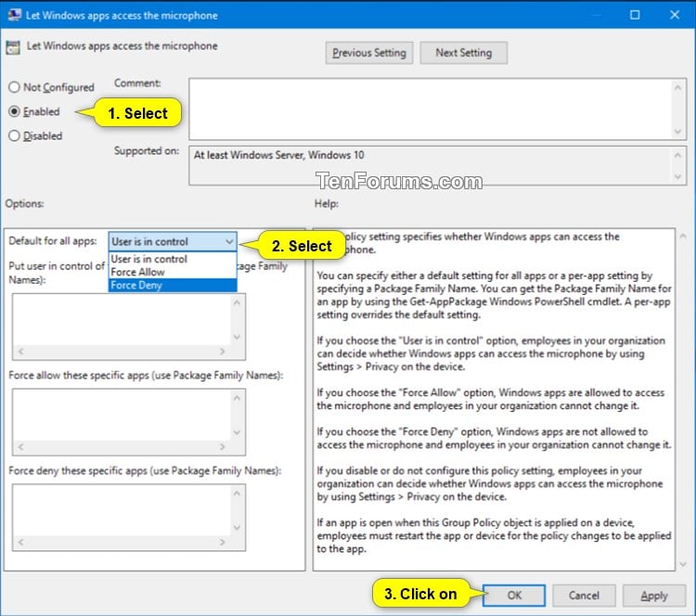This screenshot has width=696, height=616.
Task: Click down arrow of Comment scrollbar
Action: (x=677, y=132)
